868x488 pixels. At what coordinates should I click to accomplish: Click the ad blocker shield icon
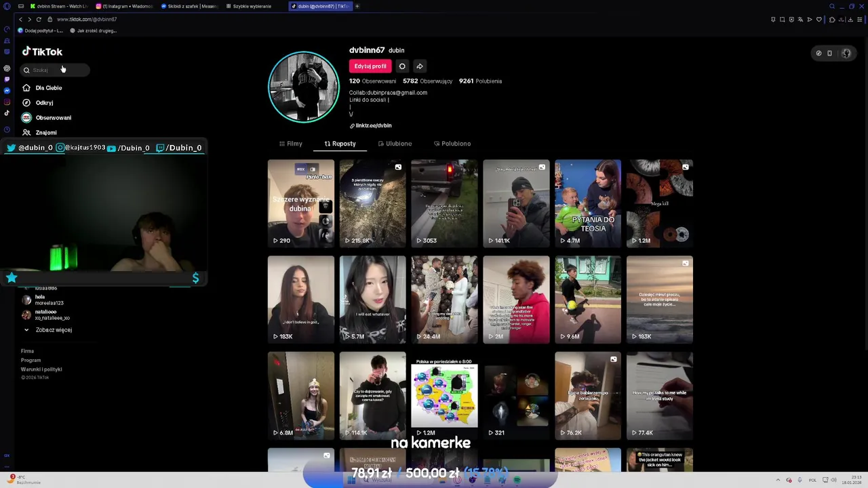pyautogui.click(x=791, y=20)
